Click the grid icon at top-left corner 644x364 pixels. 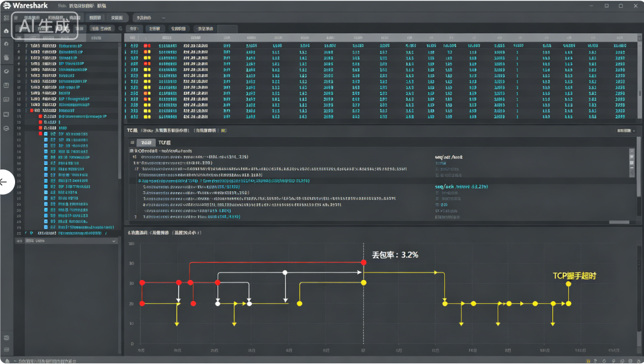tap(6, 18)
